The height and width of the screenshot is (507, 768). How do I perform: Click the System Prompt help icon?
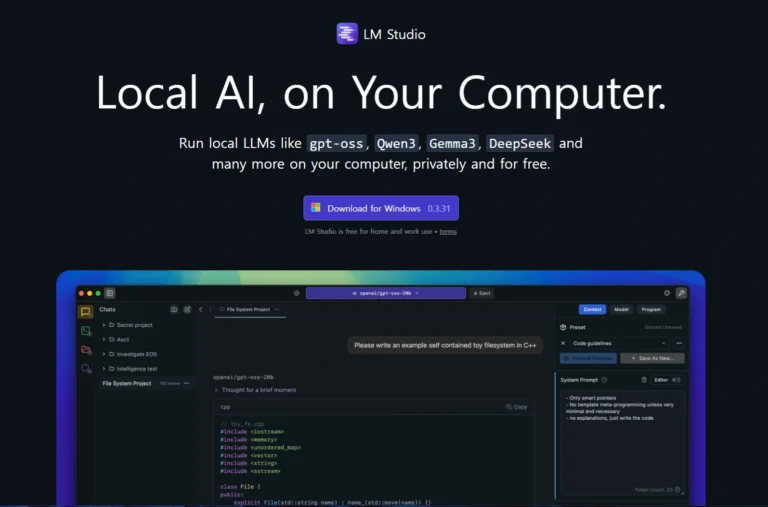click(604, 380)
